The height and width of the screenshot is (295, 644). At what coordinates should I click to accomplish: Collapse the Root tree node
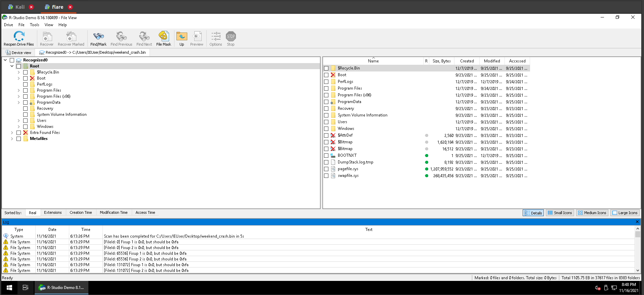tap(12, 66)
